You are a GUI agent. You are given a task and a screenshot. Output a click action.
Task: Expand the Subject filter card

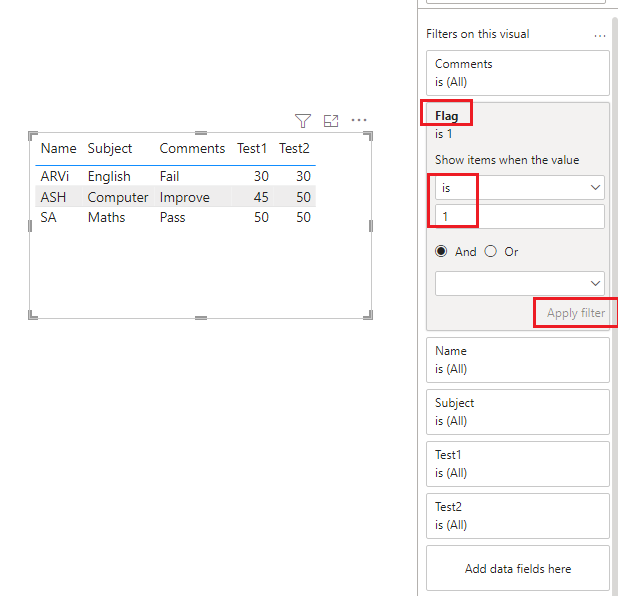517,412
